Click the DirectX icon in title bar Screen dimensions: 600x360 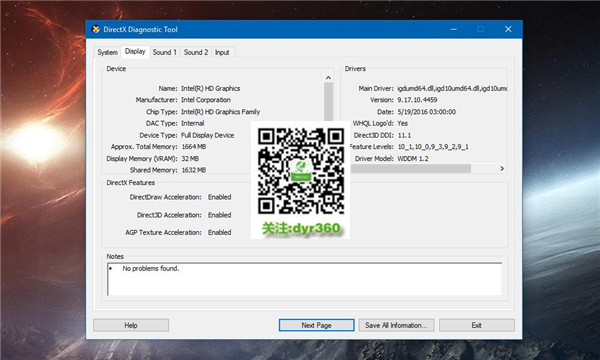click(96, 29)
